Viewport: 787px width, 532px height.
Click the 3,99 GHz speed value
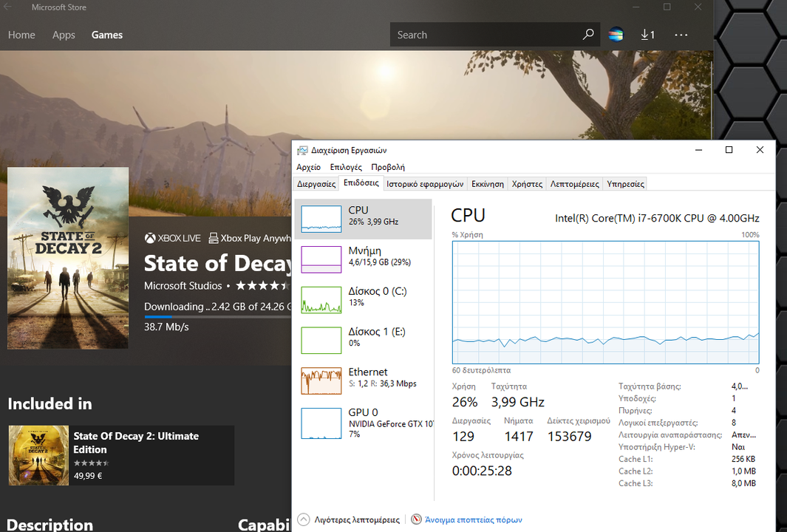pos(517,402)
